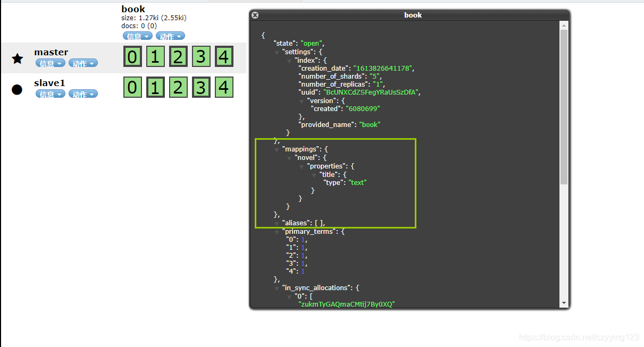Click the book index name heading
This screenshot has width=644, height=347.
[133, 9]
